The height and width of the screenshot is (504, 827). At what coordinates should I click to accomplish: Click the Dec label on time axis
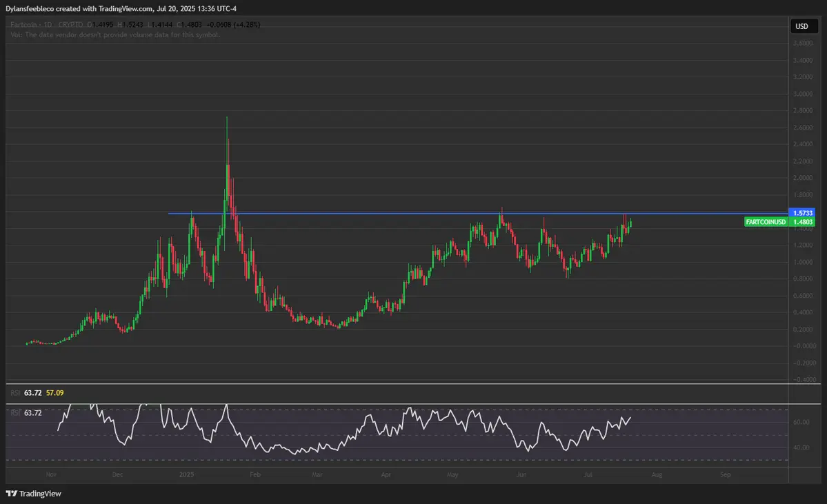(118, 474)
